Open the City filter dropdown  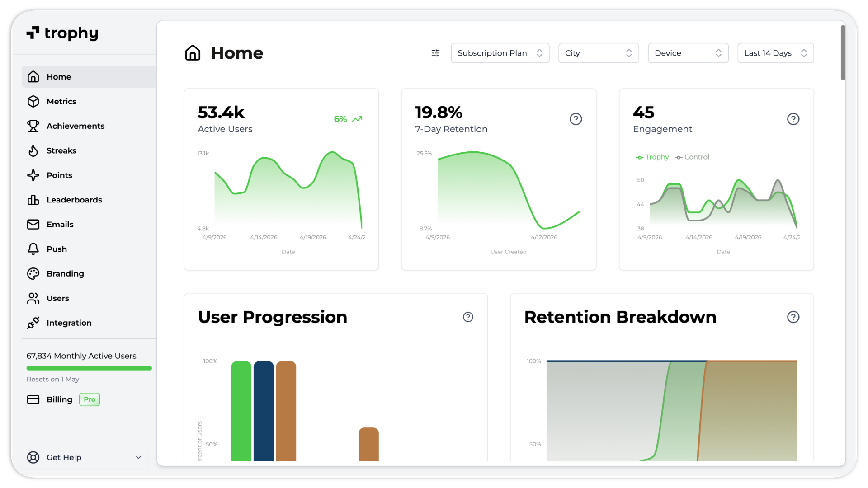coord(598,53)
